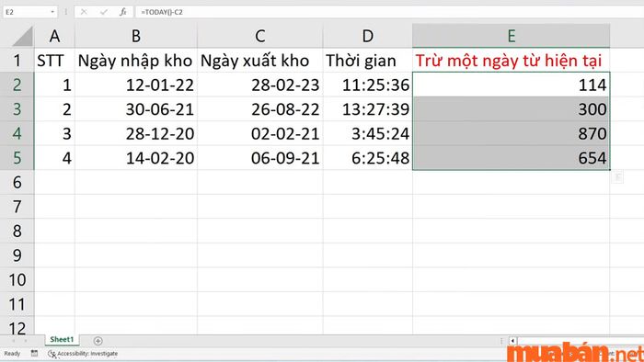Add new sheet with plus icon
644x362 pixels.
point(98,341)
